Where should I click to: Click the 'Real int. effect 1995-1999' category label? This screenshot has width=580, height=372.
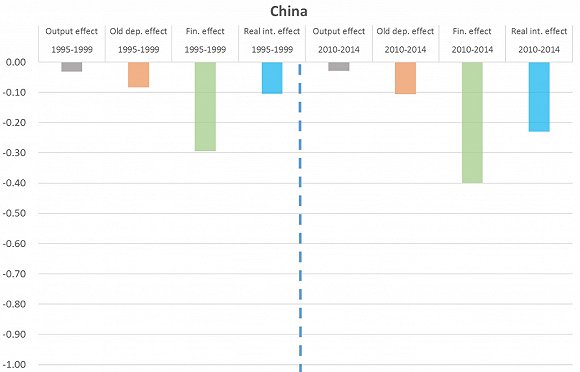[272, 40]
